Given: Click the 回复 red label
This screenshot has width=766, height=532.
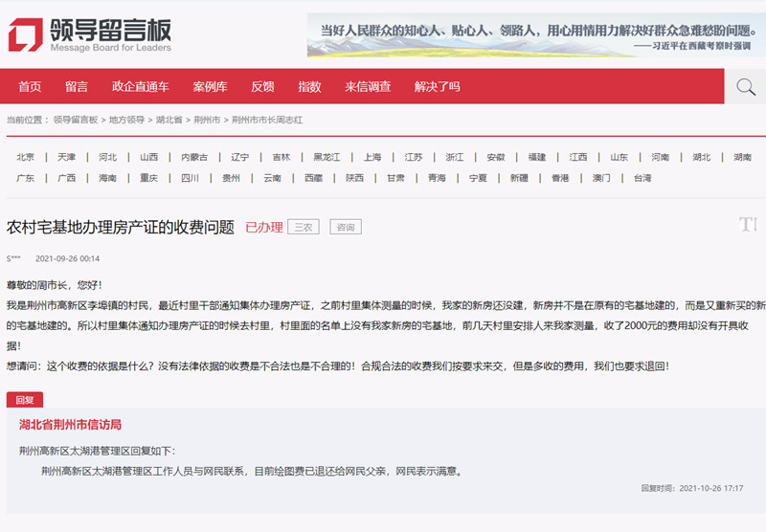Looking at the screenshot, I should [x=25, y=400].
